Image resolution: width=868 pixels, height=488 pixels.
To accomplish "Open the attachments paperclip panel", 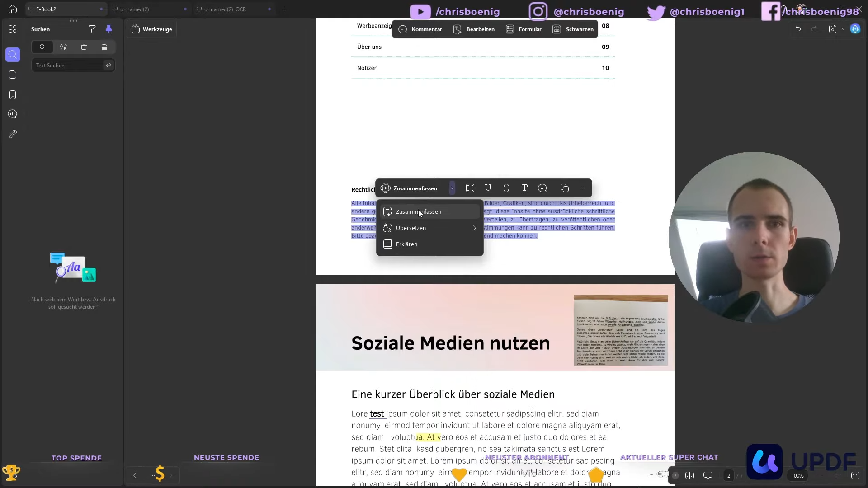I will (13, 134).
